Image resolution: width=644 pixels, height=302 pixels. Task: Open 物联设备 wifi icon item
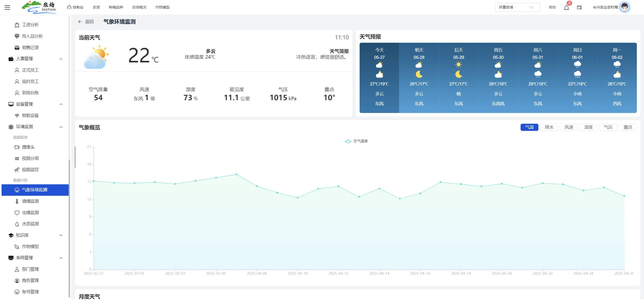30,115
